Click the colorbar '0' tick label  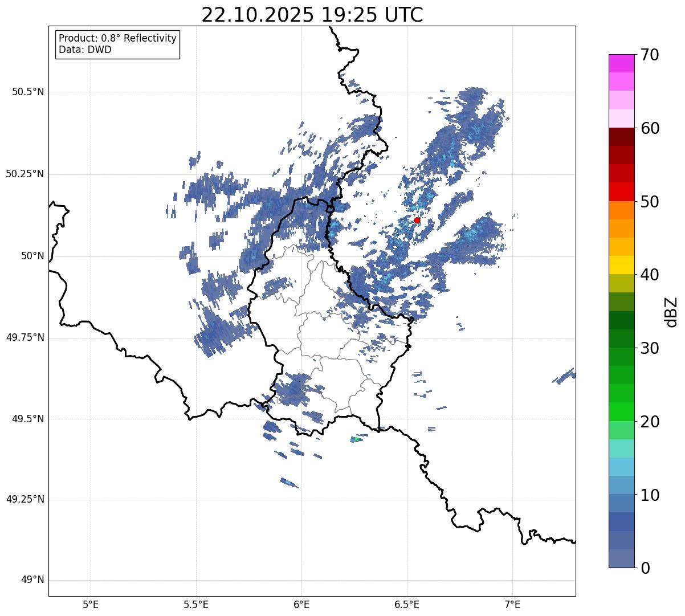(645, 568)
